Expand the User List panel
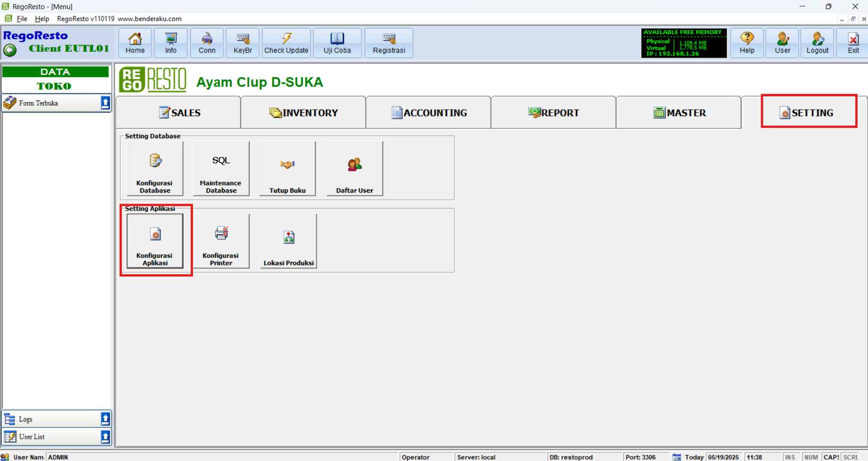The width and height of the screenshot is (868, 461). tap(105, 437)
